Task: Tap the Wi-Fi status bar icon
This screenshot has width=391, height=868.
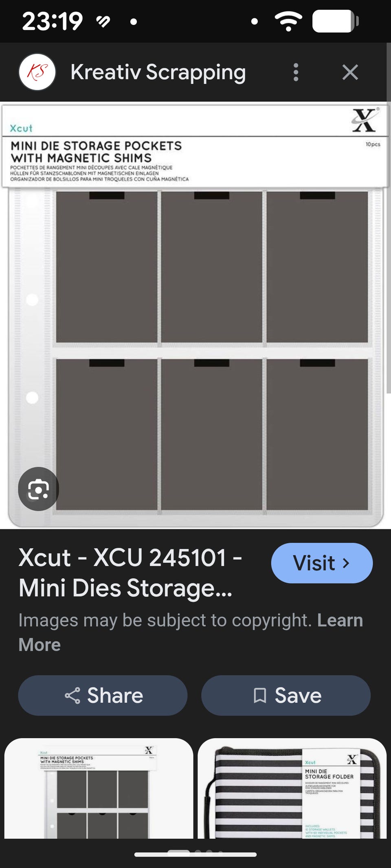Action: [x=288, y=21]
